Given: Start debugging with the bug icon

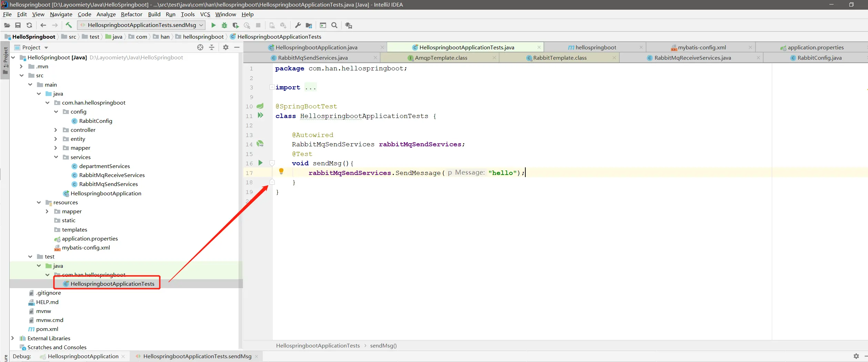Looking at the screenshot, I should coord(224,25).
